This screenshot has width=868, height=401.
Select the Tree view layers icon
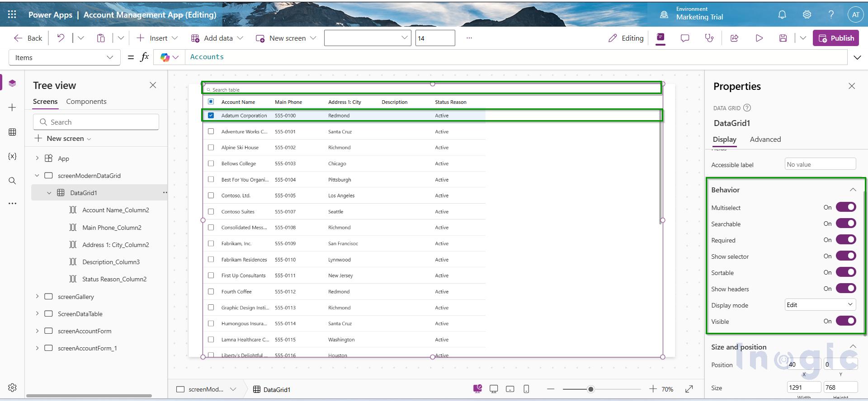pos(12,83)
